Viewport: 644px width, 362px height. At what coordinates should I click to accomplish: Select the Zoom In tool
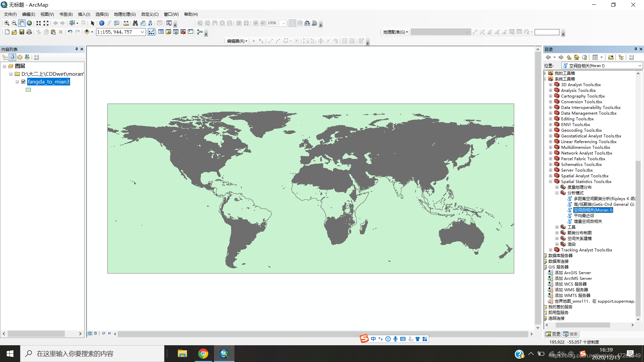7,23
